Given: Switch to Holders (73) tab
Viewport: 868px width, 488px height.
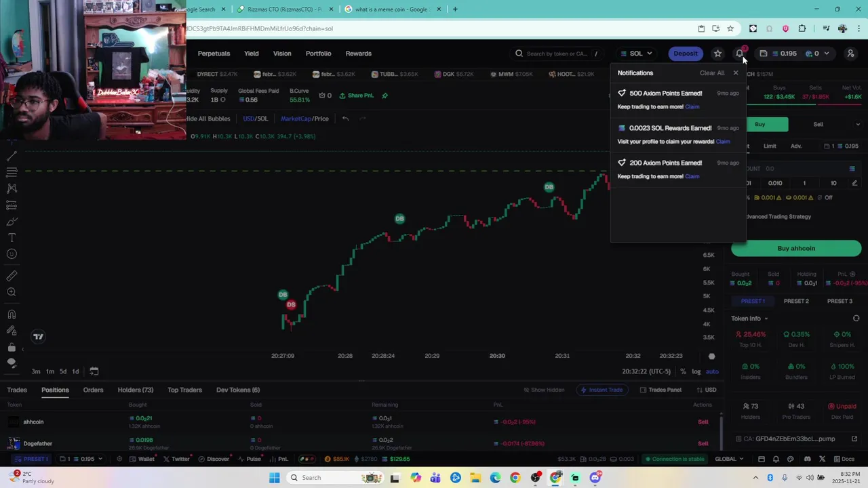Looking at the screenshot, I should pyautogui.click(x=136, y=390).
